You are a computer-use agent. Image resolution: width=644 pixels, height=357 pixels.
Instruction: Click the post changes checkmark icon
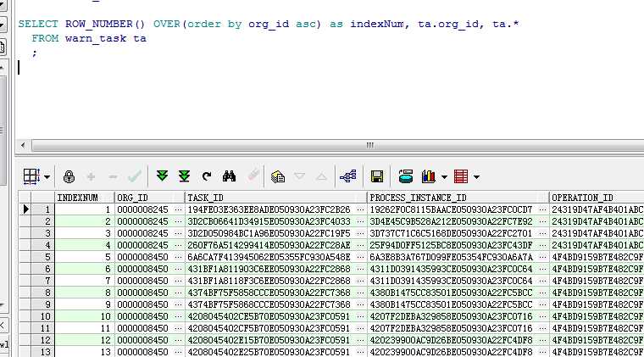pos(135,176)
